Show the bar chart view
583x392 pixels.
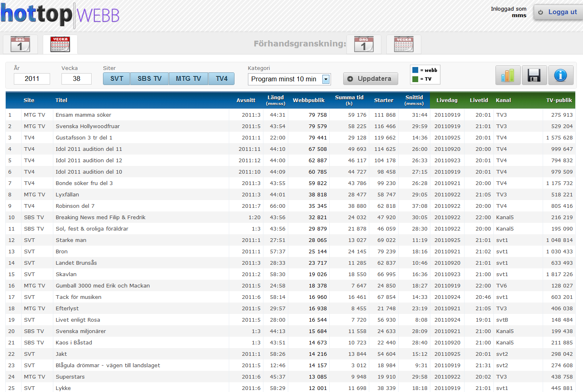508,75
